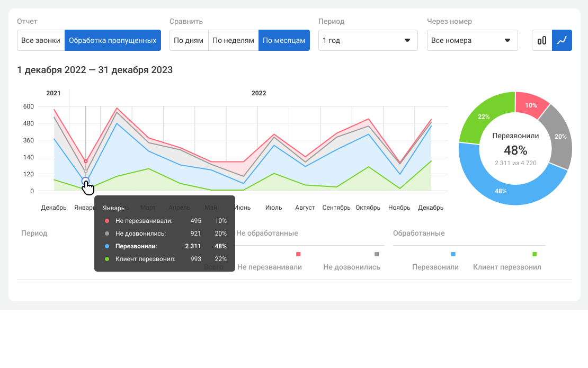Select the line chart view icon
588x368 pixels.
[x=562, y=40]
